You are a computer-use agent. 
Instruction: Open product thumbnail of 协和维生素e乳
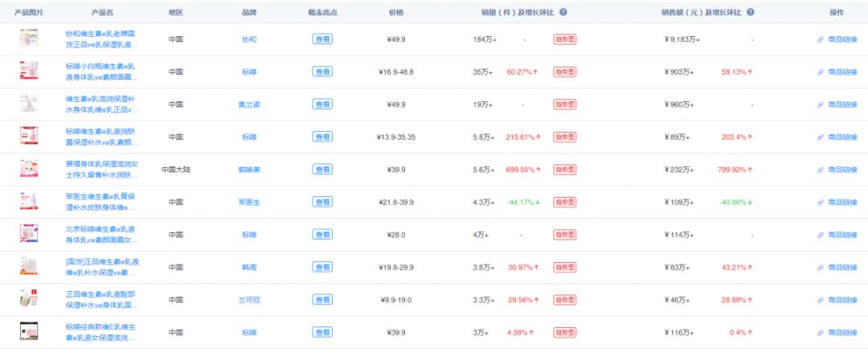click(x=29, y=39)
